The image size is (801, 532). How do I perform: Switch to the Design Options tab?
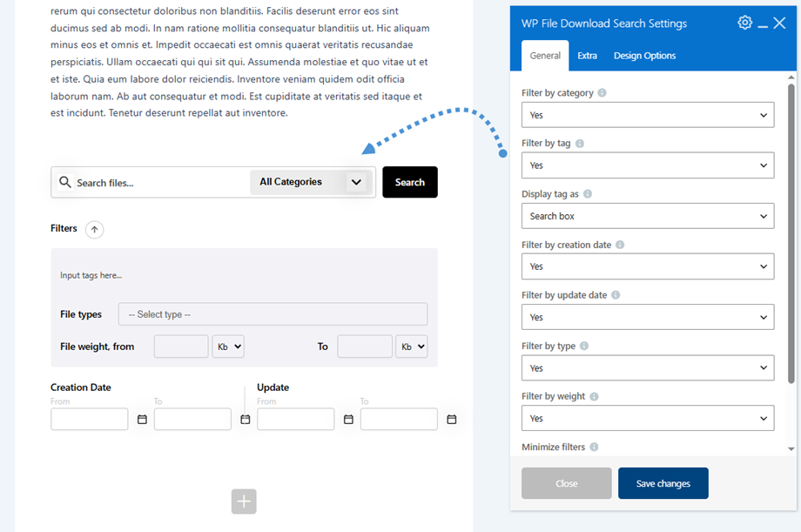tap(644, 55)
